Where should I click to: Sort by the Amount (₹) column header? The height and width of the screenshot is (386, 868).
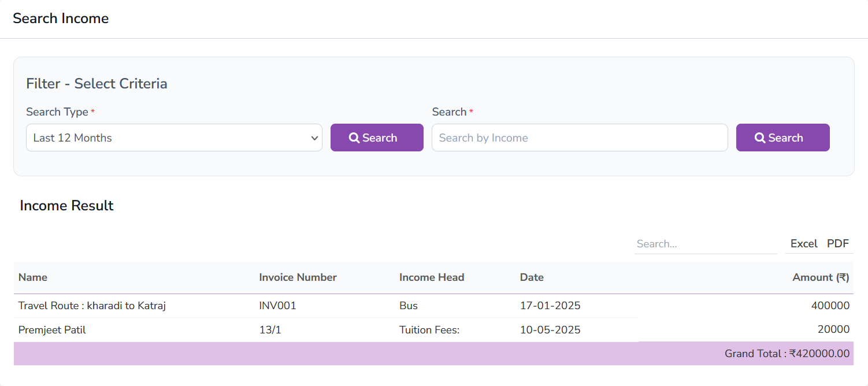click(x=820, y=277)
